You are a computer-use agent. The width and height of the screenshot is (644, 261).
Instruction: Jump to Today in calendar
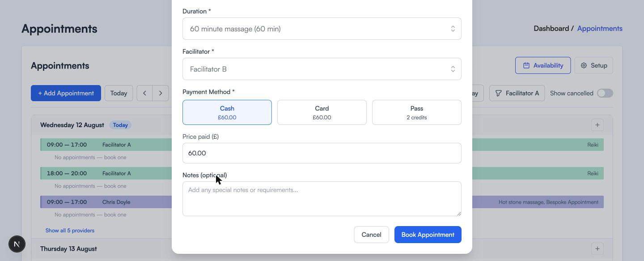coord(119,93)
